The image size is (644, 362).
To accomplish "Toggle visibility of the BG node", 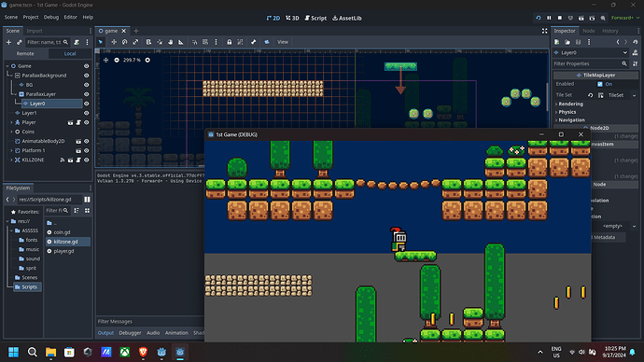I will pyautogui.click(x=86, y=85).
